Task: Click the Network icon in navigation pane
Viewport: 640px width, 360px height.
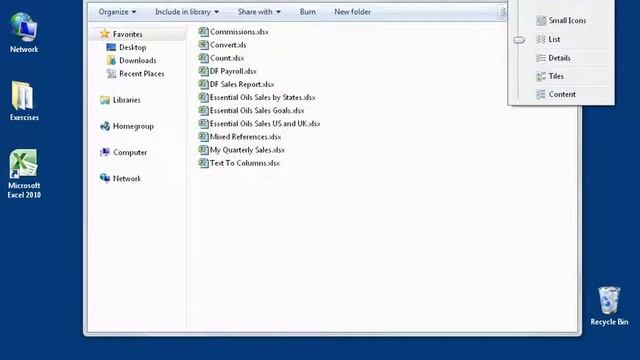Action: (105, 178)
